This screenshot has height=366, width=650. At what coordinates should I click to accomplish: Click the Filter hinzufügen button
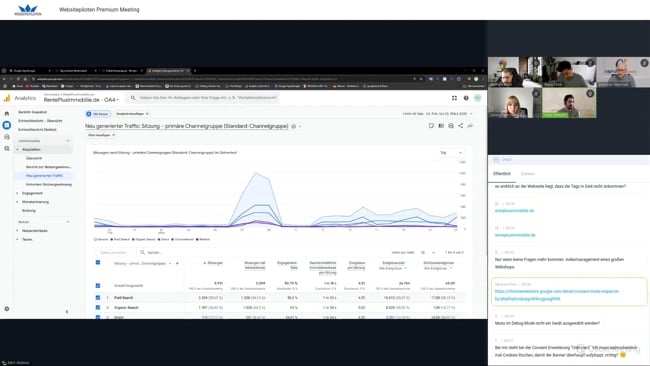click(x=101, y=135)
